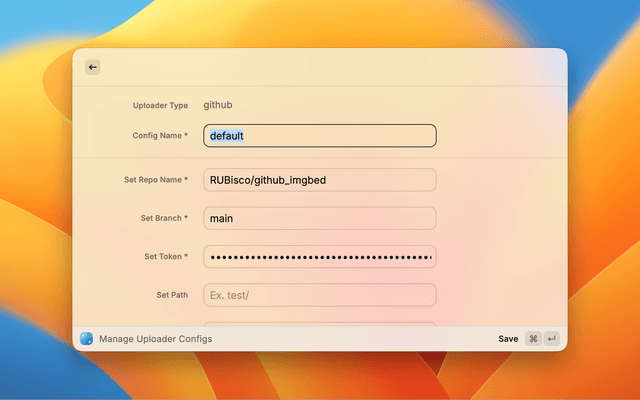Click the Set Branch label

tap(164, 218)
